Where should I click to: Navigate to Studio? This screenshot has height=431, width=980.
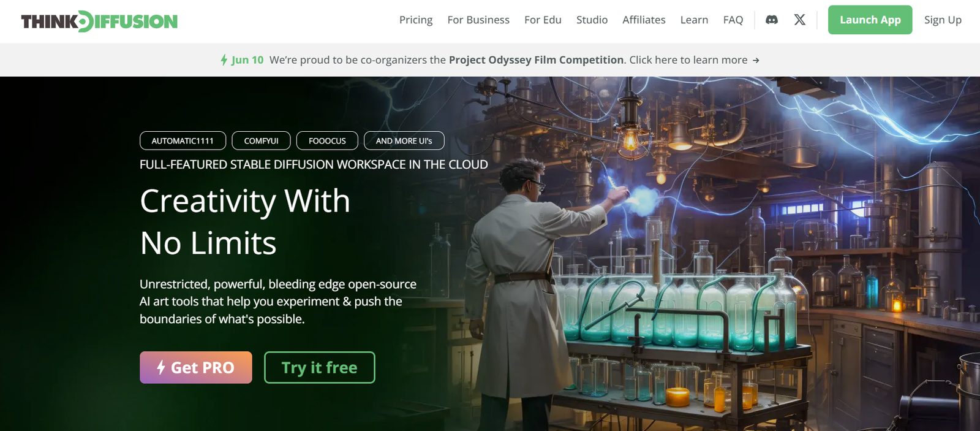click(x=592, y=20)
